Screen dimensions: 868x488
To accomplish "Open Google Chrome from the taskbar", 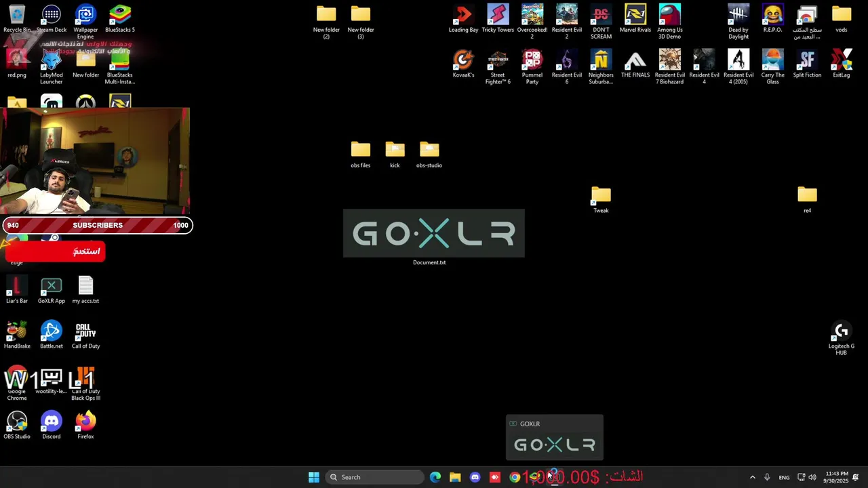I will pos(515,477).
